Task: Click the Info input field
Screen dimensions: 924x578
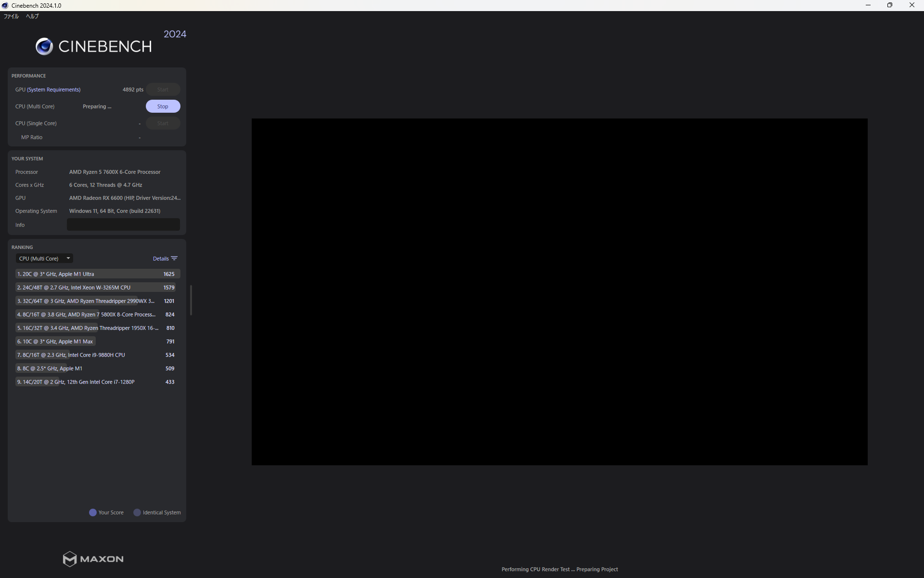Action: [x=123, y=224]
